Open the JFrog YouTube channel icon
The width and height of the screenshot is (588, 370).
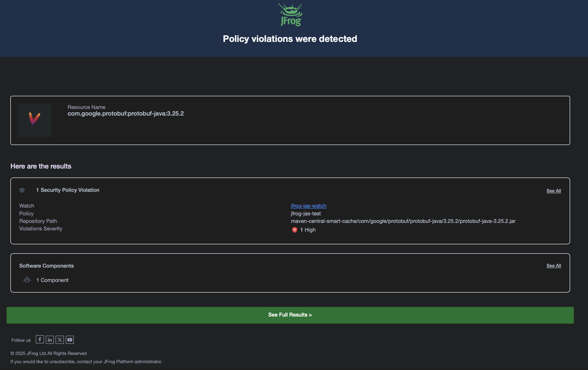70,339
